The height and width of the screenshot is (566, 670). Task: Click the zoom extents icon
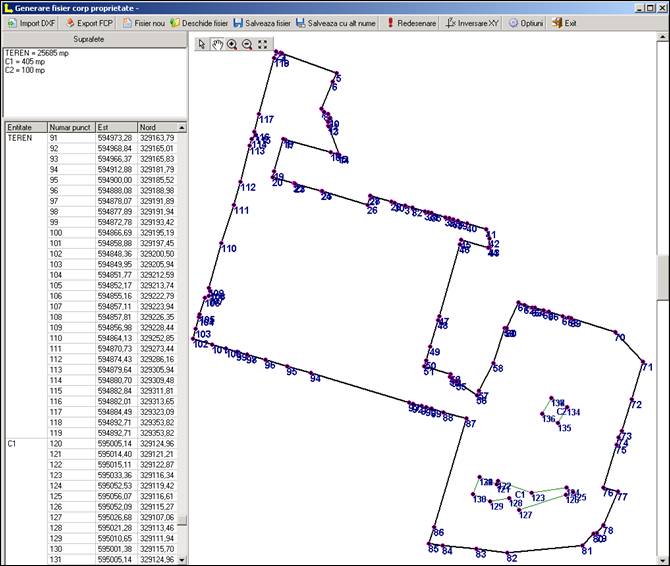click(262, 44)
